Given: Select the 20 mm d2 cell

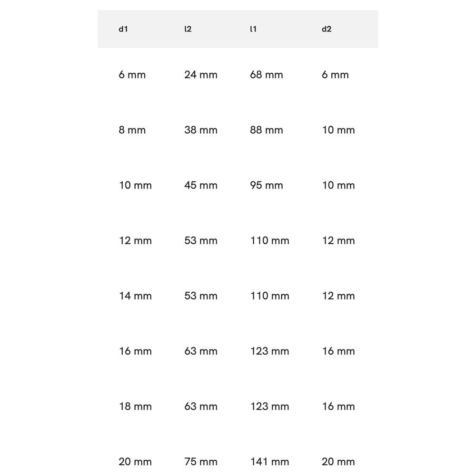Looking at the screenshot, I should 338,461.
